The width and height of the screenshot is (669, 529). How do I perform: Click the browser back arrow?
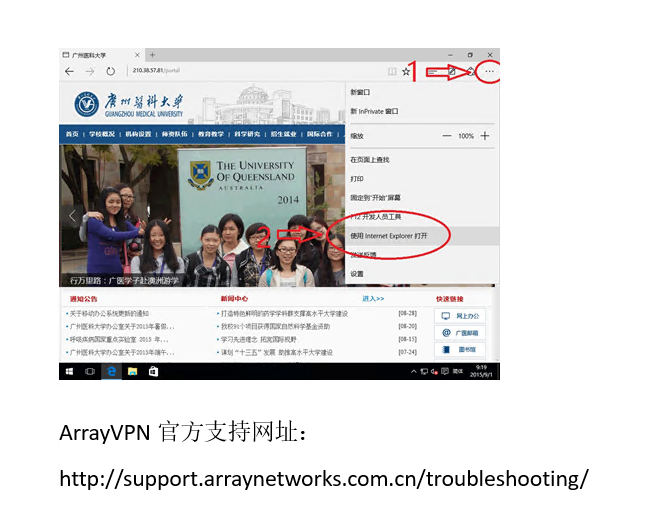tap(69, 72)
